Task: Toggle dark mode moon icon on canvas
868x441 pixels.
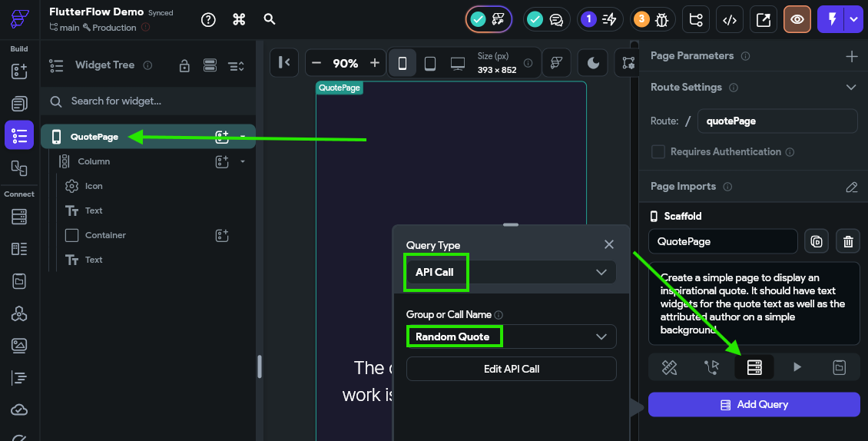Action: tap(593, 62)
